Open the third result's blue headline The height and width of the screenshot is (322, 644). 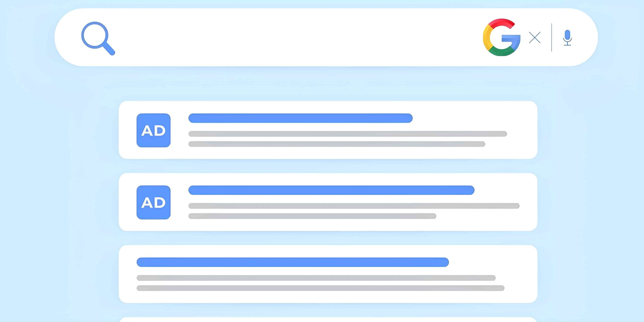click(293, 262)
